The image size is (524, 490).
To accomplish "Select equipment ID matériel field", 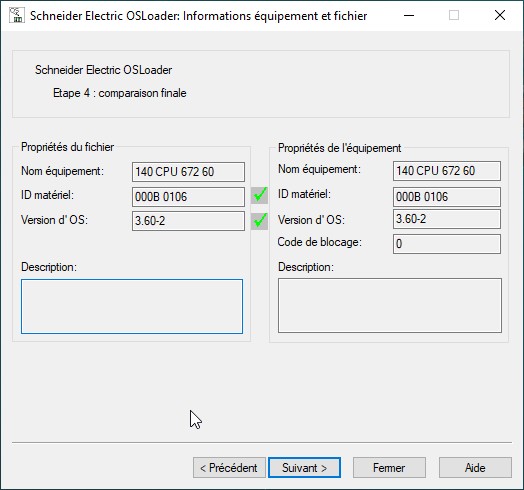I will click(x=447, y=197).
